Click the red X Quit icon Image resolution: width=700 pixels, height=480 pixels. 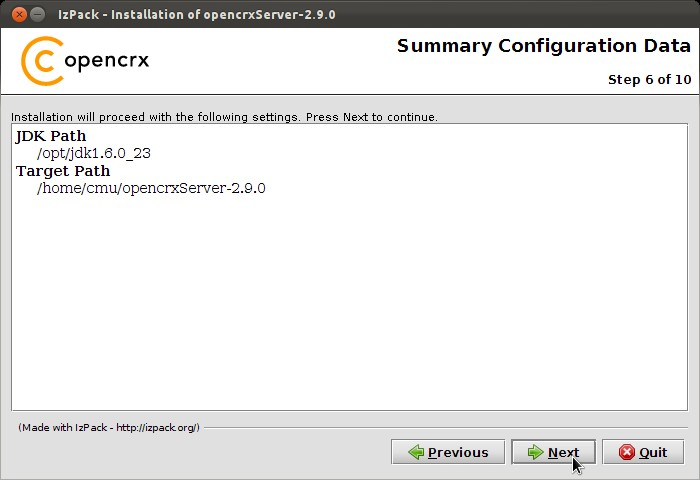(627, 452)
